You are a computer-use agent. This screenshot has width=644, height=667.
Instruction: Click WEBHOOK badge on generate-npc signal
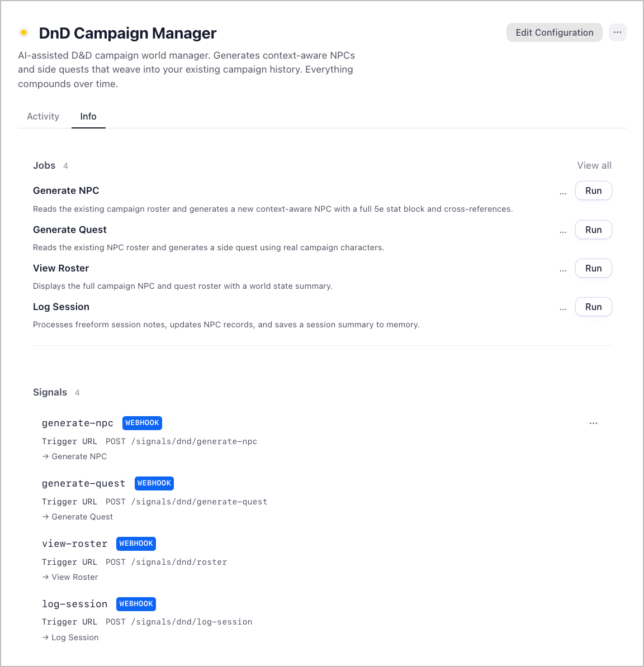pos(142,423)
